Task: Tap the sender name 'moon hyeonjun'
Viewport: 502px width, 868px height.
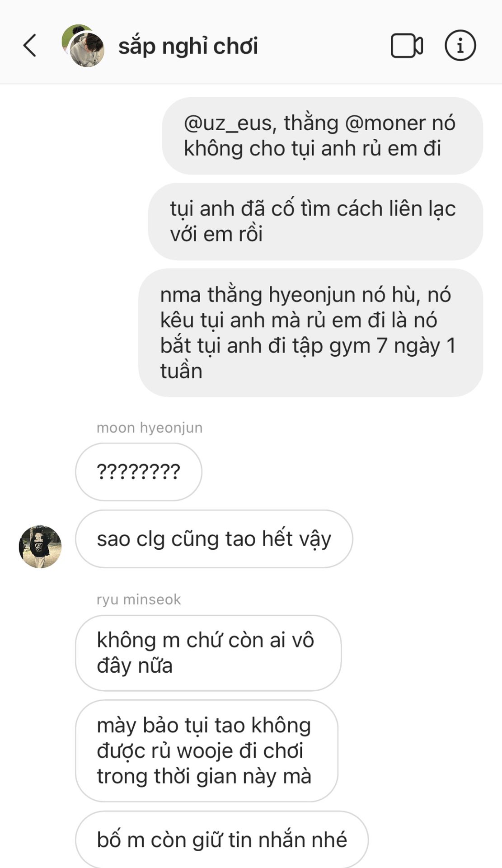Action: pos(150,427)
